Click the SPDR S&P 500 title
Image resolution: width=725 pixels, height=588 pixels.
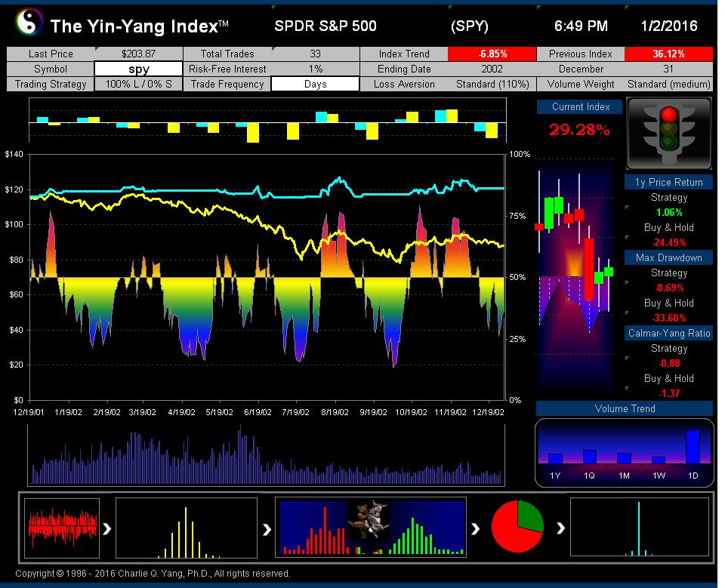click(325, 26)
